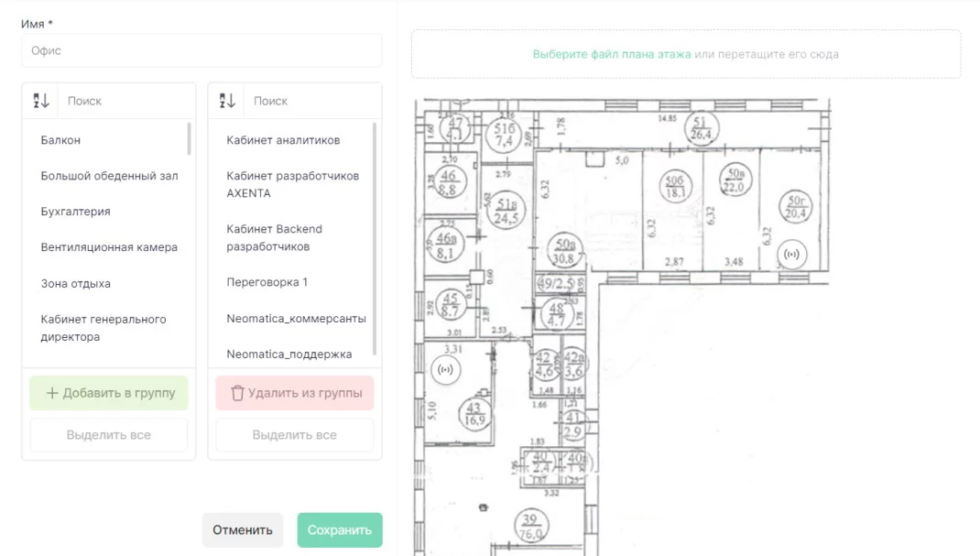
Task: Select Вентиляционная камера item
Action: coord(109,246)
